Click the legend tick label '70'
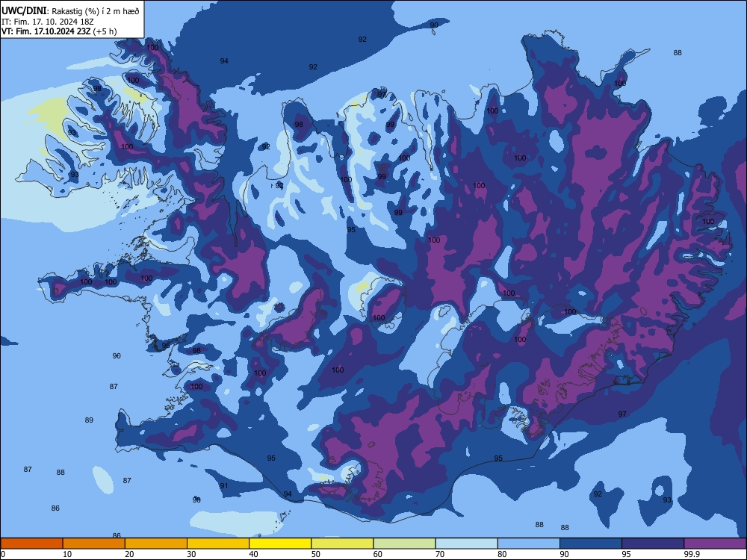 (x=440, y=554)
